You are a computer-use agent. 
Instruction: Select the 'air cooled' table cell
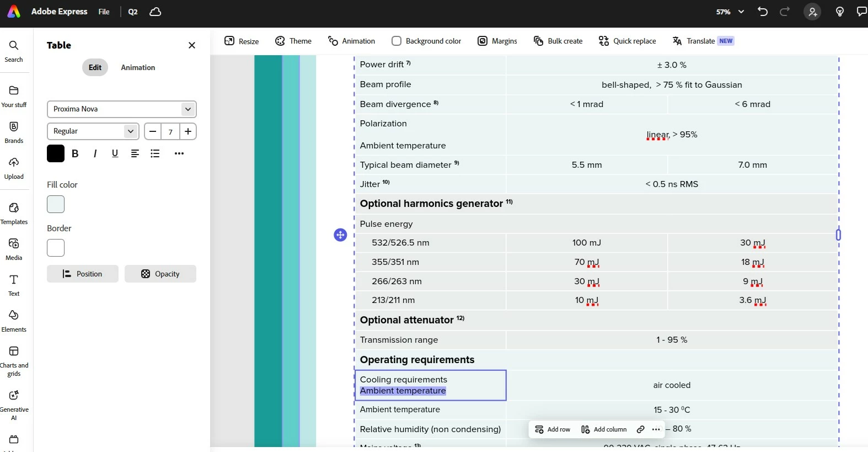click(x=672, y=385)
